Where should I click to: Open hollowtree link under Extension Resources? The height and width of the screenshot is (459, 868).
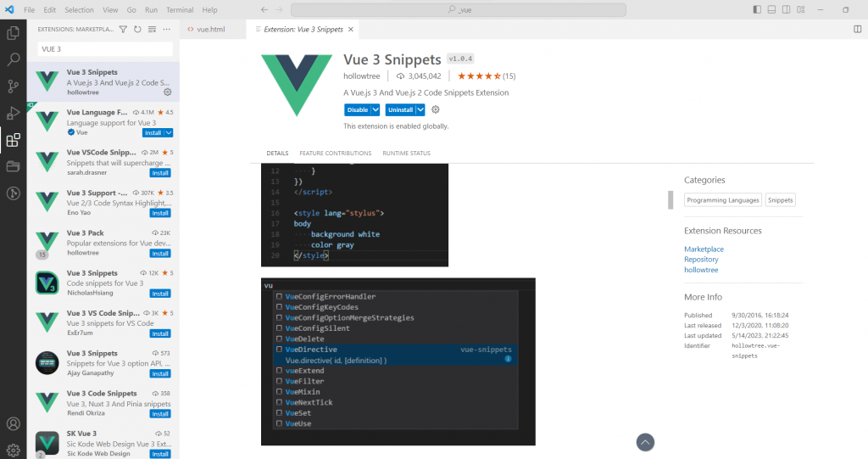(x=701, y=270)
